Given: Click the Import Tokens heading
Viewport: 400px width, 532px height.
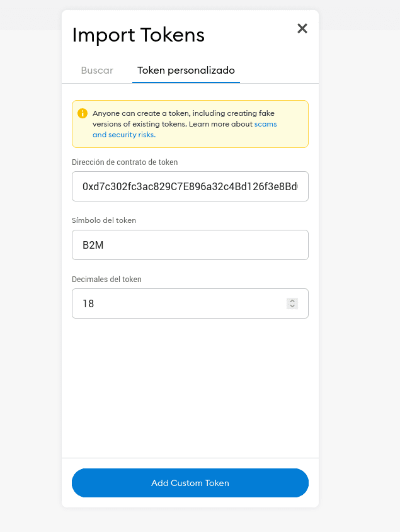Looking at the screenshot, I should click(139, 35).
